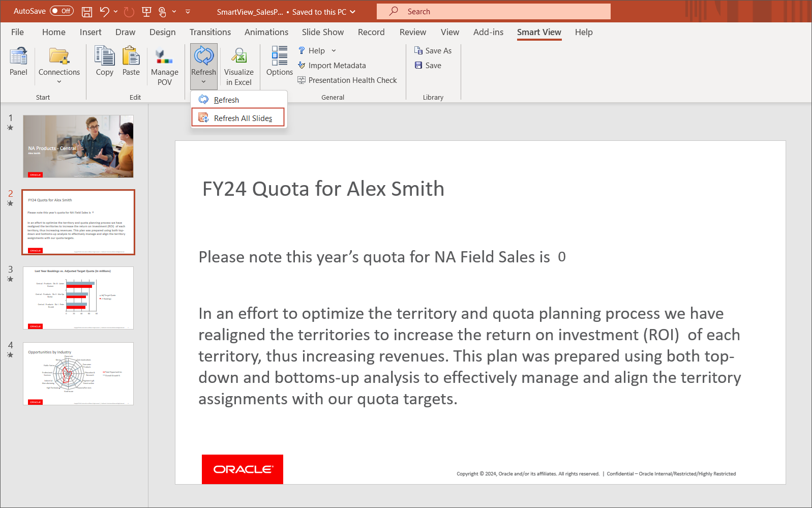Expand the Help dropdown arrow

pos(334,51)
